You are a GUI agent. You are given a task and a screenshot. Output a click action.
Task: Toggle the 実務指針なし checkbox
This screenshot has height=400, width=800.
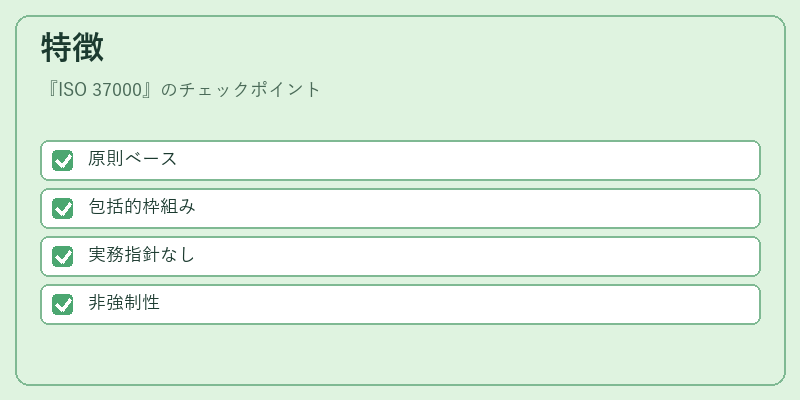(x=63, y=256)
